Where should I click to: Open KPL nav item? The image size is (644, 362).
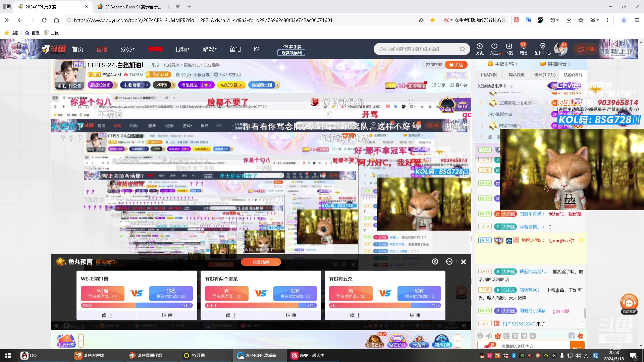[x=258, y=49]
